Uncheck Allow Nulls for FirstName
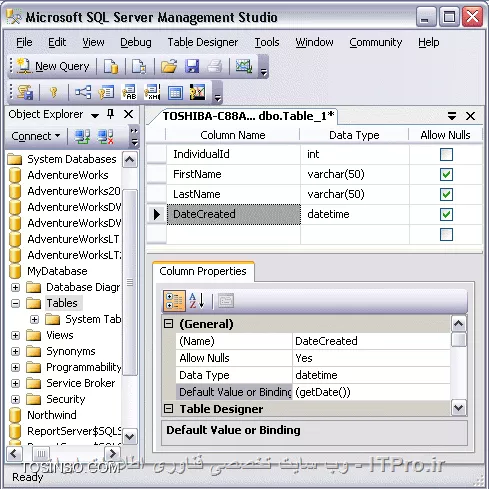This screenshot has height=489, width=489. (446, 174)
